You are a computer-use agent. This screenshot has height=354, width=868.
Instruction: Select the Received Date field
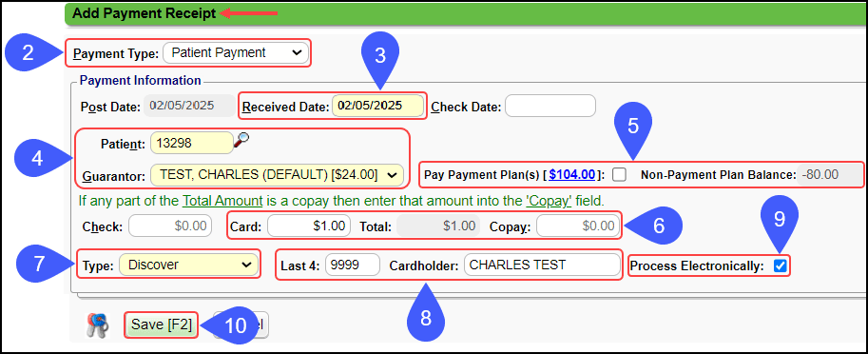tap(378, 106)
